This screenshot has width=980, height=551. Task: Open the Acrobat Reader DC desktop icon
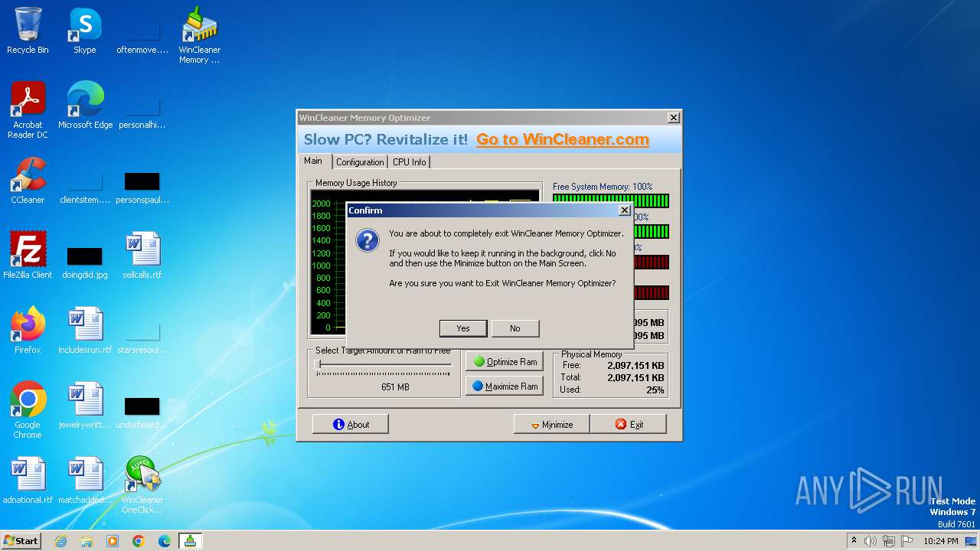(28, 110)
